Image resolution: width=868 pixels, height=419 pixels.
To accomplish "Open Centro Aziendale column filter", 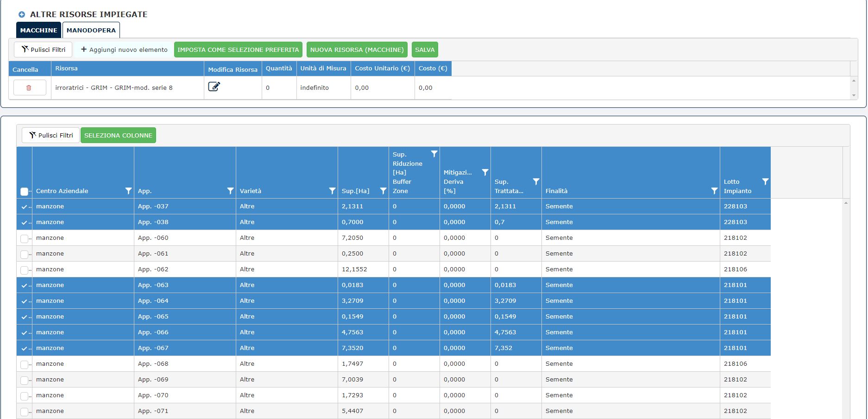I will pos(128,191).
